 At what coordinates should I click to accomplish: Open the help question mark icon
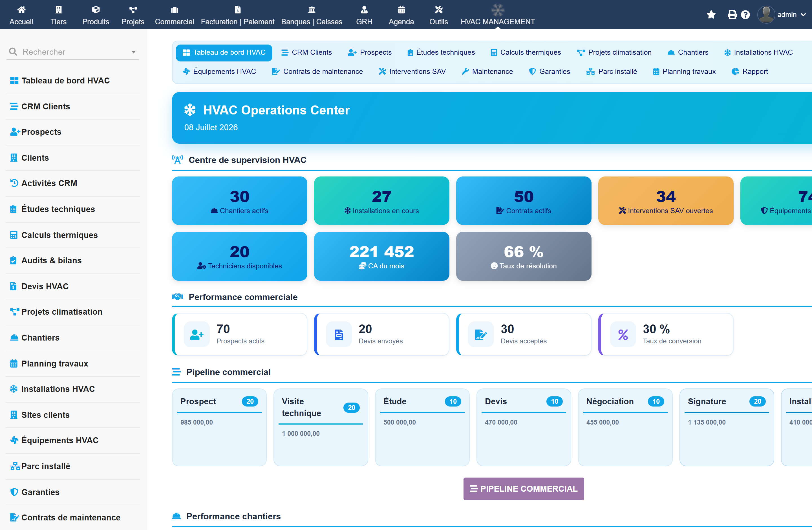pos(745,15)
